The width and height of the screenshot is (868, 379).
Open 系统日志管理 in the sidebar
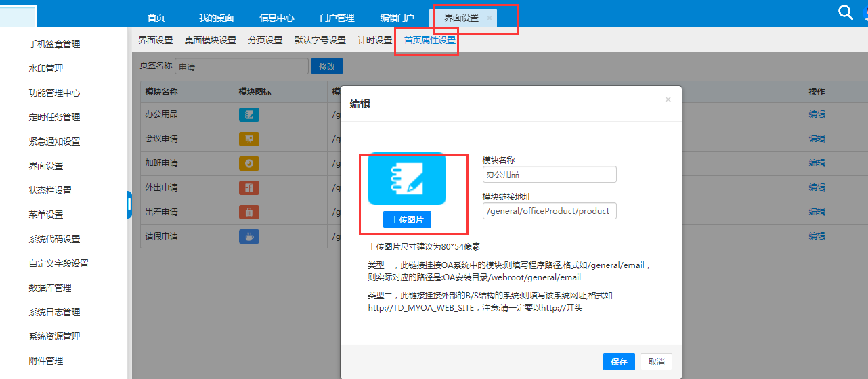pos(54,312)
